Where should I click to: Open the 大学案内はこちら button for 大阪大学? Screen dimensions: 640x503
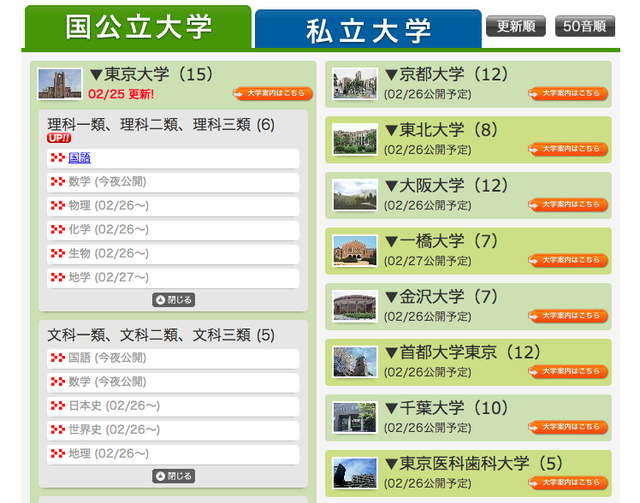tap(568, 205)
